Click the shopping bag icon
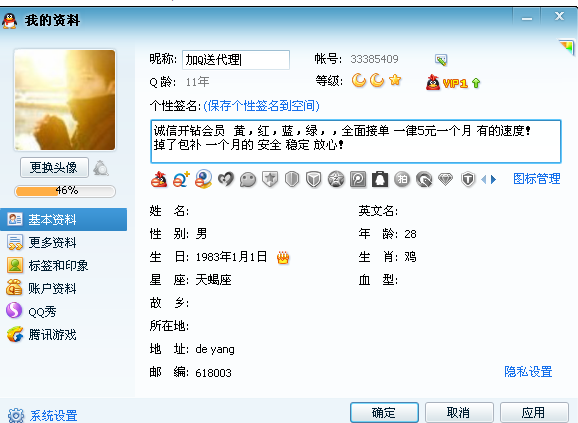 (380, 180)
